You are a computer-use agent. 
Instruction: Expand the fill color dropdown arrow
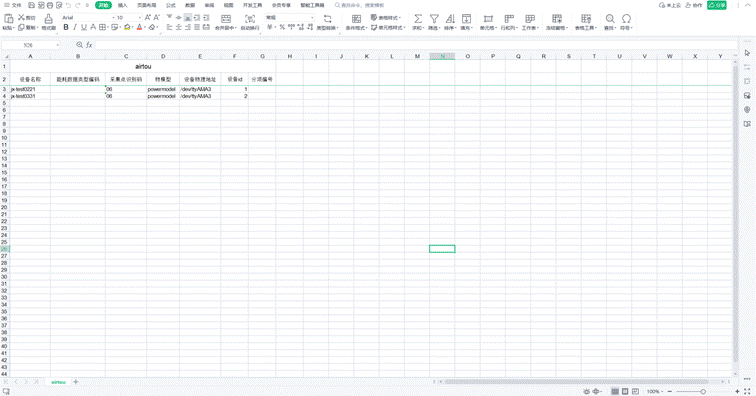[133, 28]
